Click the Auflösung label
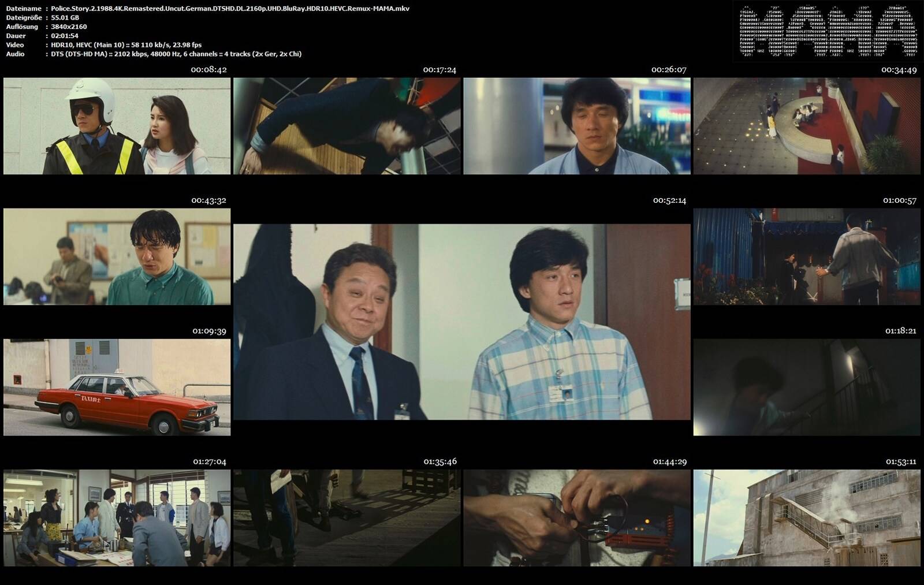 click(22, 27)
